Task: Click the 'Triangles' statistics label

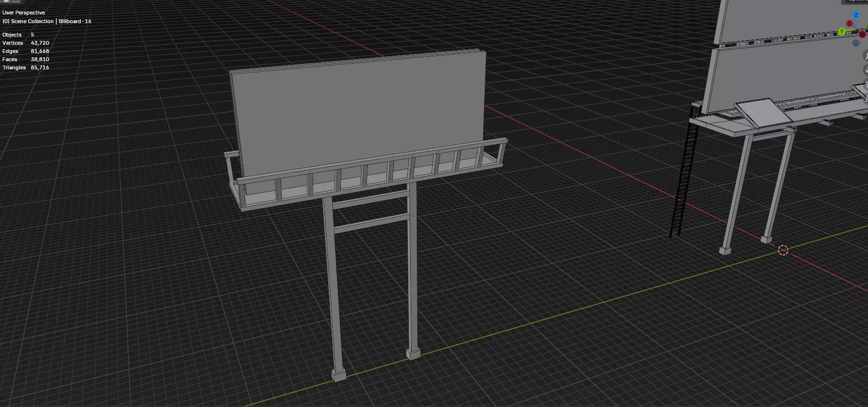Action: (x=14, y=67)
